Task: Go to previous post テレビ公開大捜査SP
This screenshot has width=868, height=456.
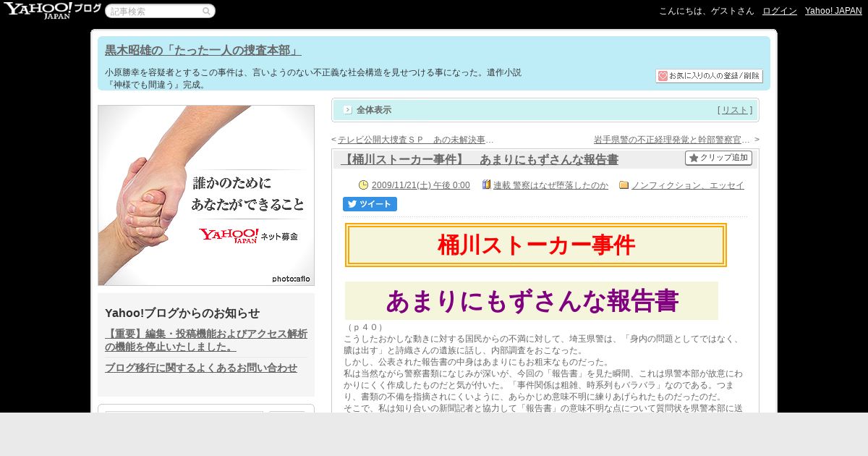Action: point(416,140)
